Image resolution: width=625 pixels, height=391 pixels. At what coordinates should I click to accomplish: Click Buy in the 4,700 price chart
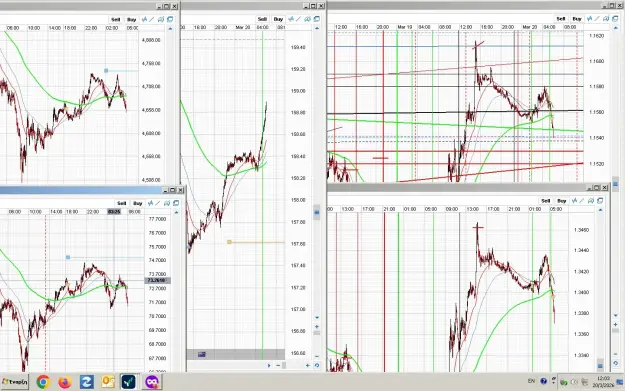pyautogui.click(x=132, y=20)
